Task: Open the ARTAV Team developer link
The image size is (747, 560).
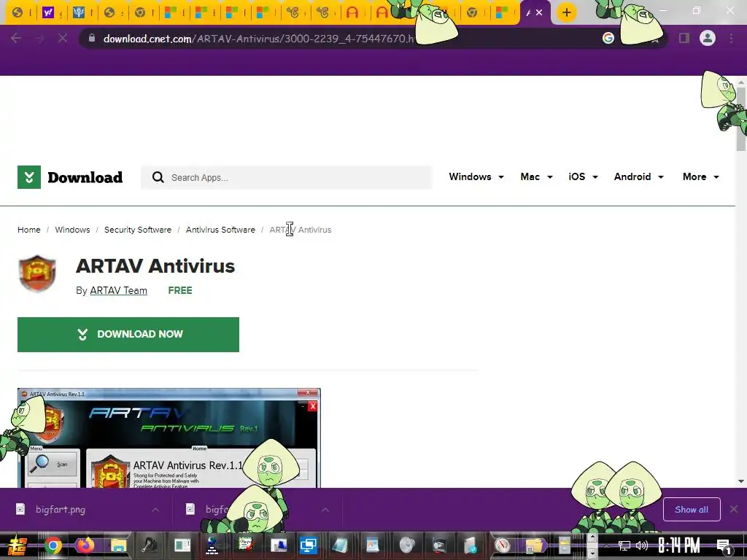Action: click(119, 290)
